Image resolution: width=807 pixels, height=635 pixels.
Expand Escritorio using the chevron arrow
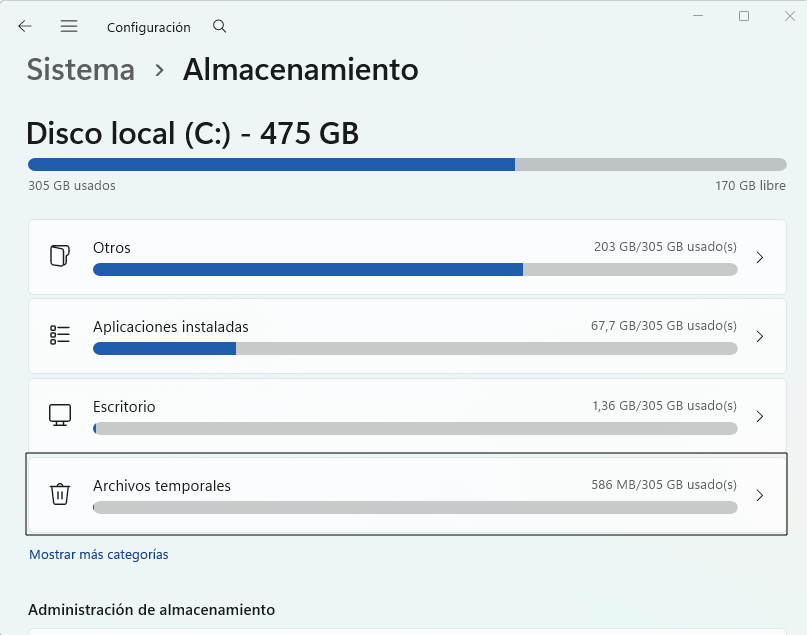tap(759, 416)
